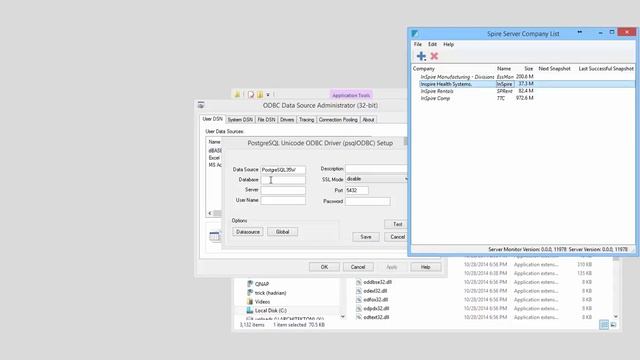Click Cancel in PostgreSQL setup dialog
Viewport: 640px width, 360px height.
click(397, 237)
